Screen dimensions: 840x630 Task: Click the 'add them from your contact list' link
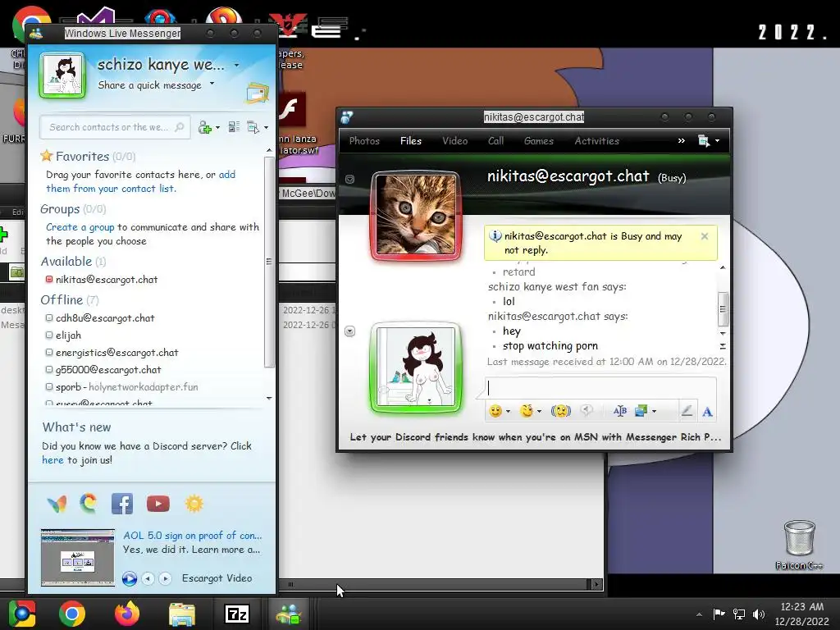[x=140, y=181]
